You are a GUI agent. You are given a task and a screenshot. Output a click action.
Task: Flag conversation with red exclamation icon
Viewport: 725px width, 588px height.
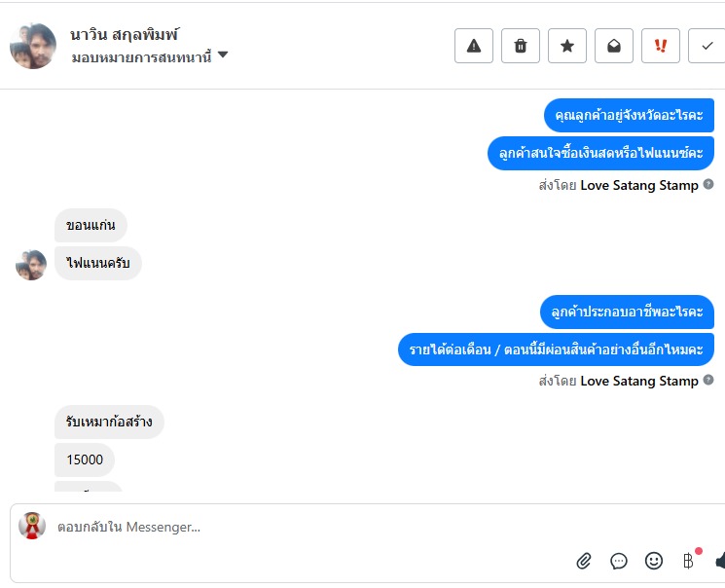(x=661, y=46)
